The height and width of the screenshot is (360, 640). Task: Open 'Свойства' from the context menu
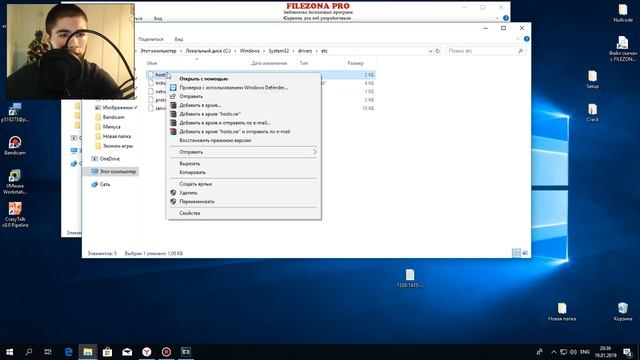pos(189,213)
